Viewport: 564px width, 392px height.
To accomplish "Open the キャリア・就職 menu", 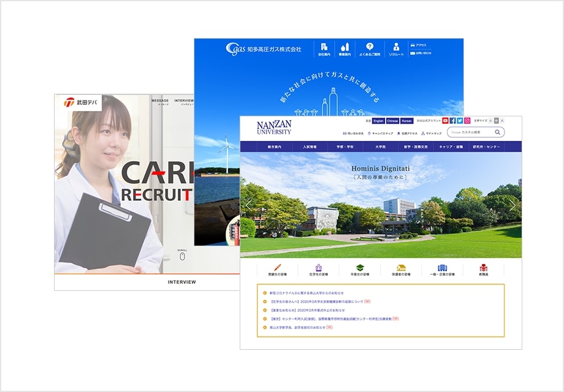I will pyautogui.click(x=451, y=146).
